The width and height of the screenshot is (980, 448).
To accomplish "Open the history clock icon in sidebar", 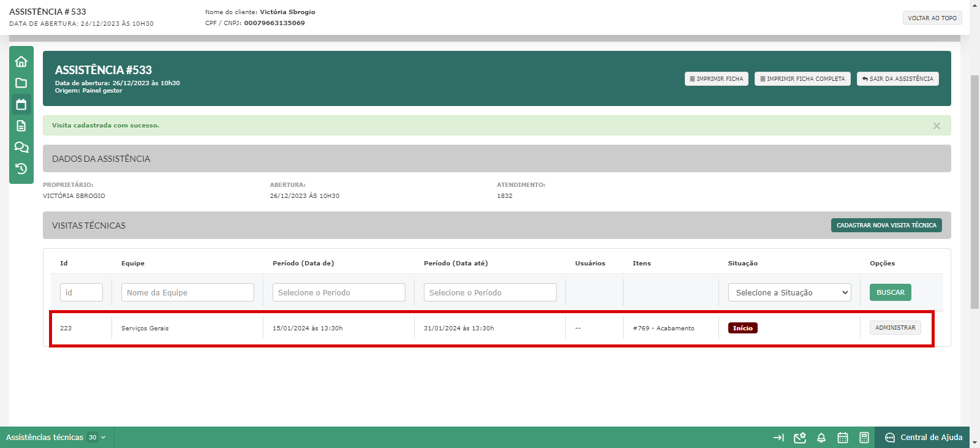I will click(21, 169).
